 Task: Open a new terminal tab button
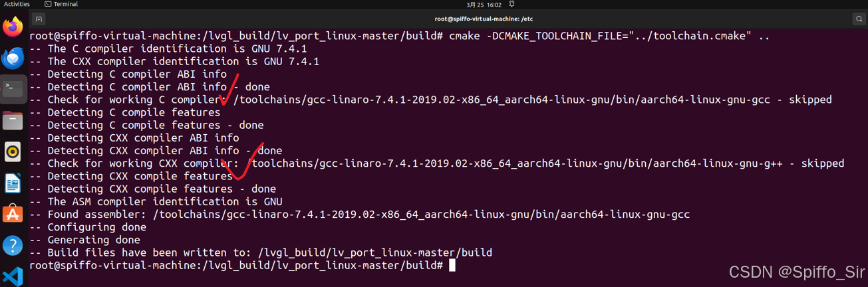tap(39, 19)
